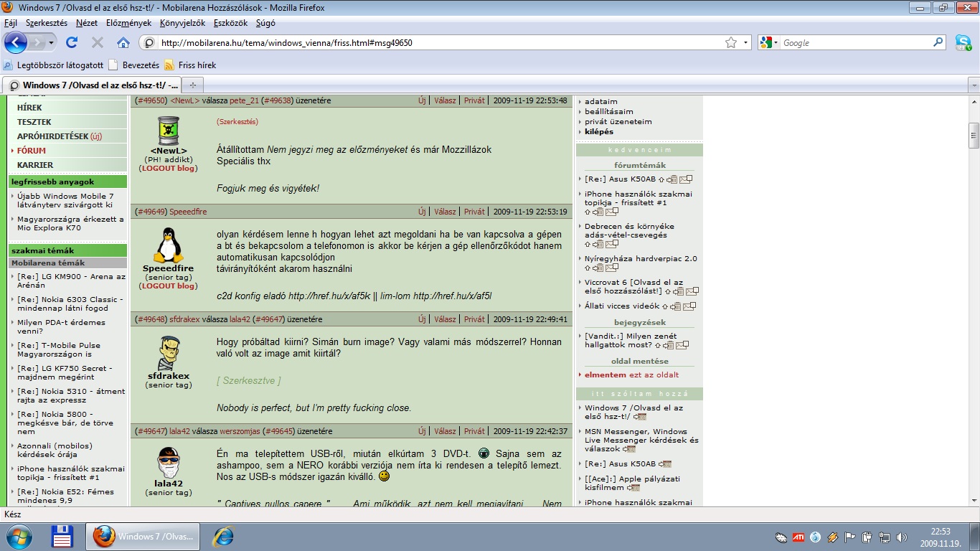
Task: Click Speeedfire's penguin avatar
Action: click(169, 245)
